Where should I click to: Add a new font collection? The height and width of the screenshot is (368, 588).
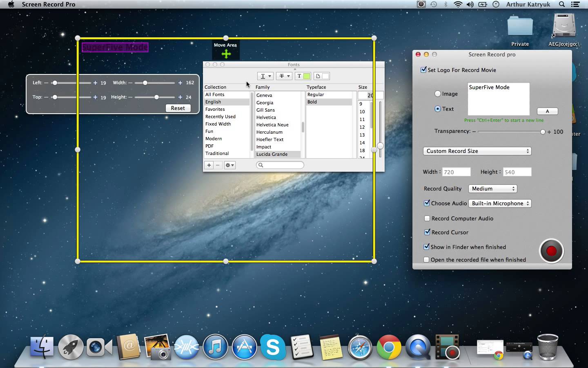pyautogui.click(x=209, y=165)
